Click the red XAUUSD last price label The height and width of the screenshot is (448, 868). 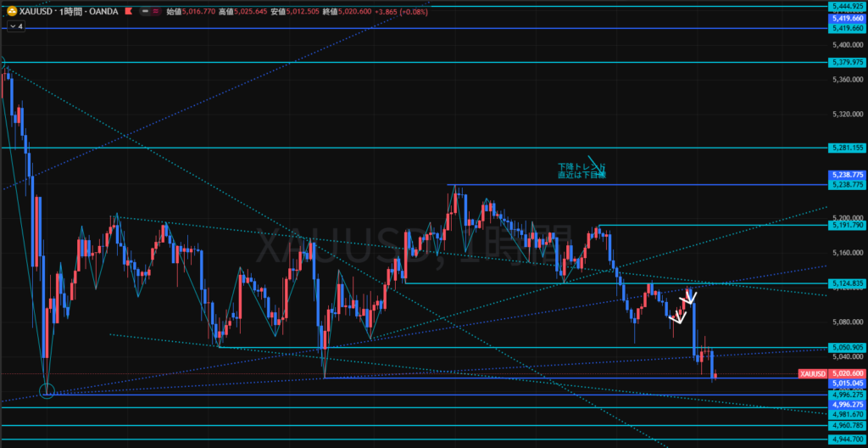coord(812,373)
